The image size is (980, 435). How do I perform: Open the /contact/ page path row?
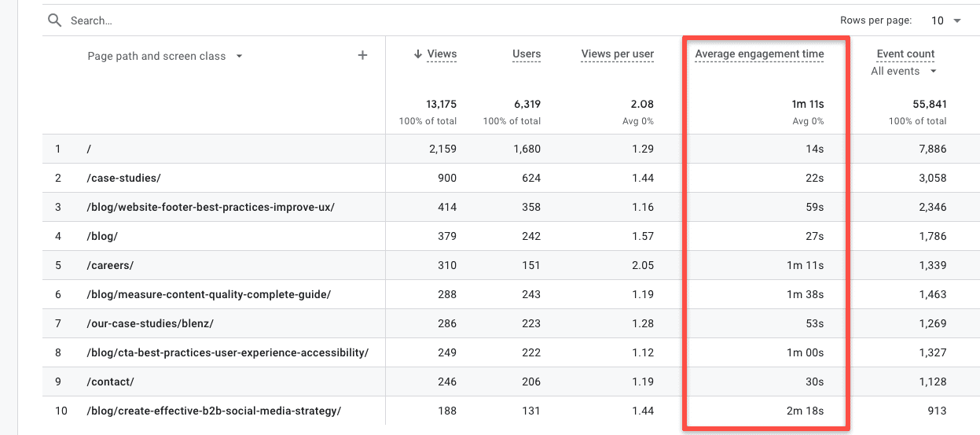coord(110,382)
